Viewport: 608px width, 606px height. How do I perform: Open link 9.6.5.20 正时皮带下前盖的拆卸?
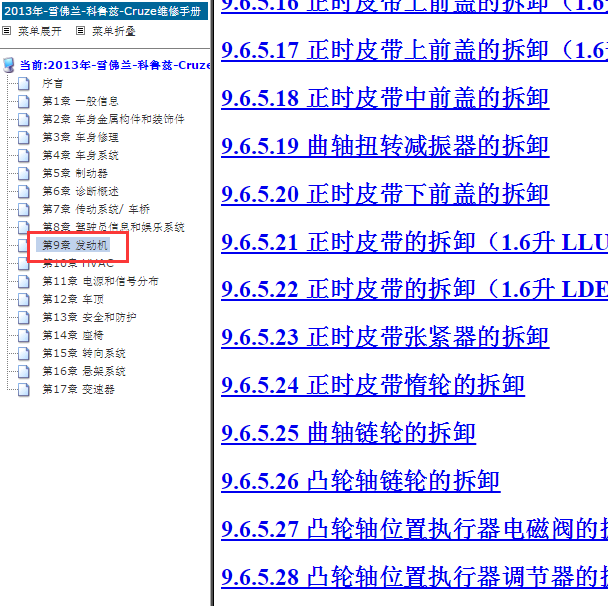[x=385, y=194]
